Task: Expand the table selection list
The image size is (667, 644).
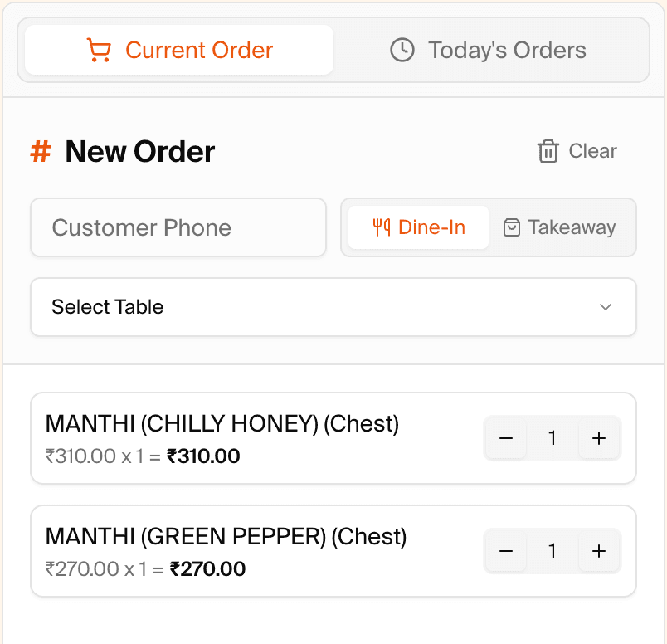Action: click(x=332, y=307)
